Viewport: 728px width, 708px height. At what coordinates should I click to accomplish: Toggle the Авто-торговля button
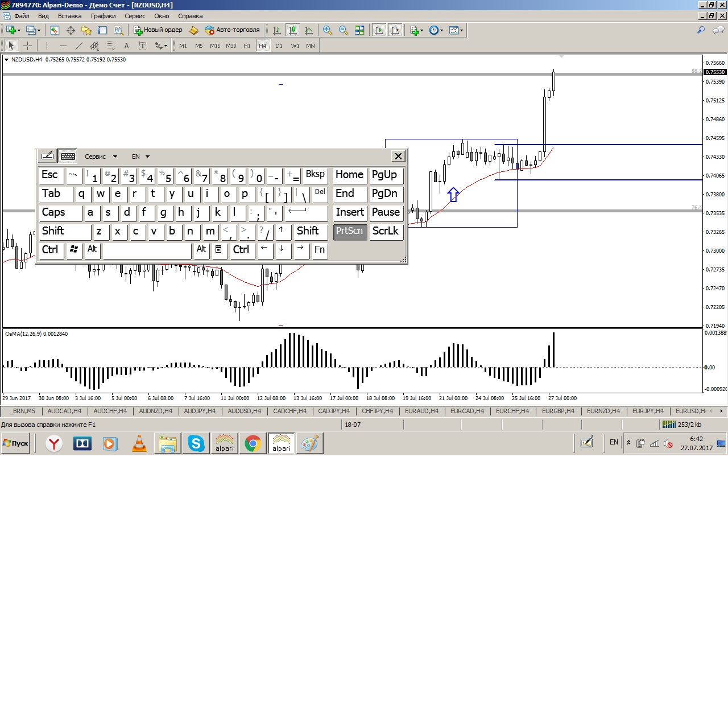click(x=232, y=30)
